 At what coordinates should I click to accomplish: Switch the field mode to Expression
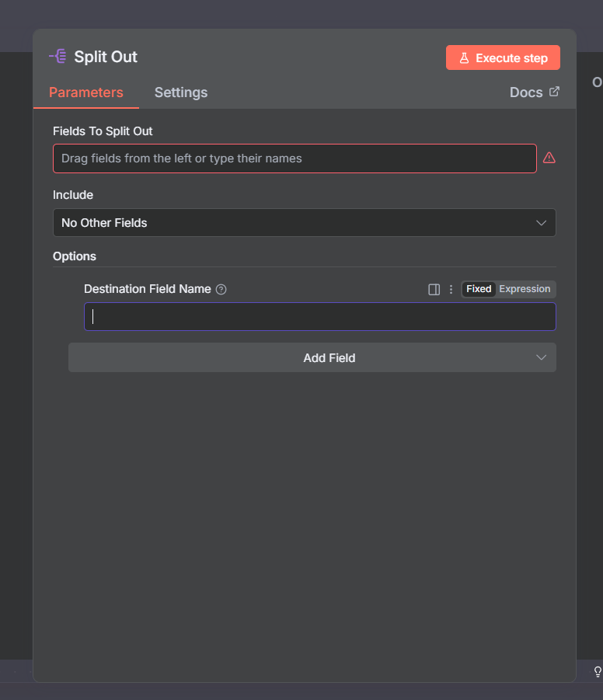(x=525, y=289)
